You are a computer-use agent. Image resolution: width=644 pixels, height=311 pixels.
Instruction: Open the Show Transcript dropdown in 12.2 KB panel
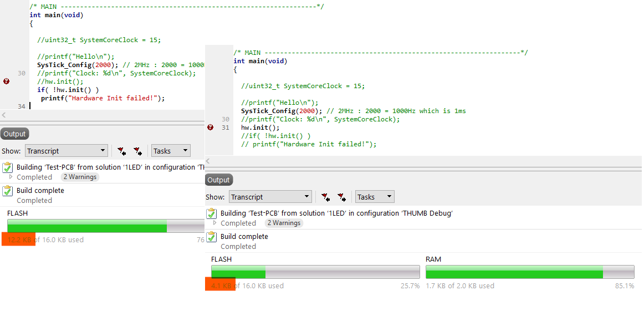coord(67,151)
